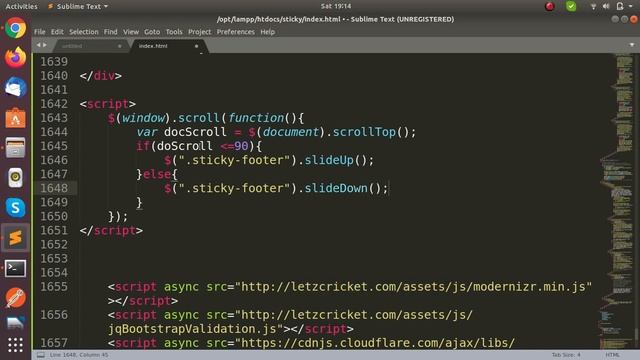The width and height of the screenshot is (640, 360).
Task: Click the '</div>' tag on line 1640
Action: (x=100, y=76)
